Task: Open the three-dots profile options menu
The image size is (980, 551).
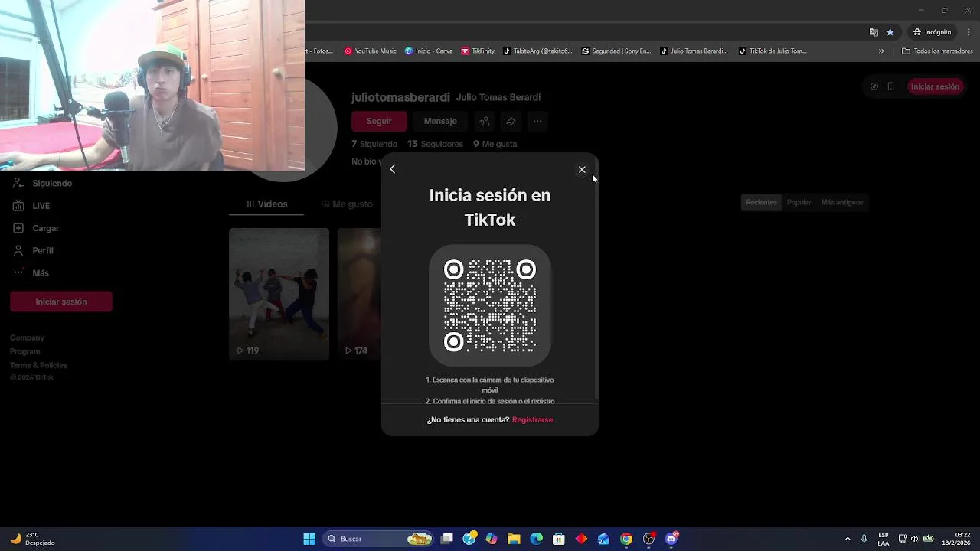Action: (x=537, y=121)
